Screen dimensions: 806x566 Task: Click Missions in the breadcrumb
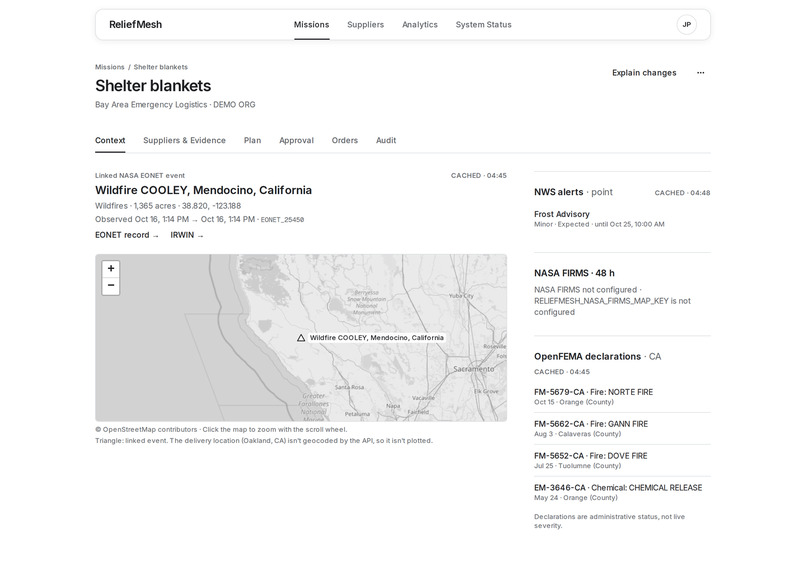(x=109, y=67)
